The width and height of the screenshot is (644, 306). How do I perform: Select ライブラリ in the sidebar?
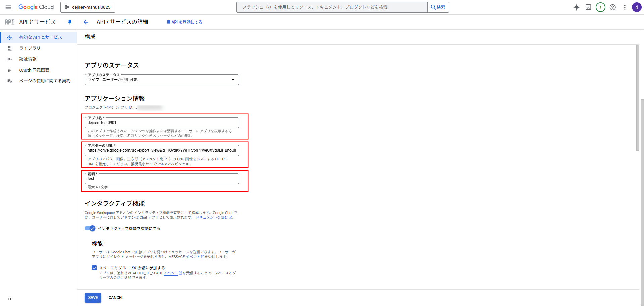click(x=30, y=48)
